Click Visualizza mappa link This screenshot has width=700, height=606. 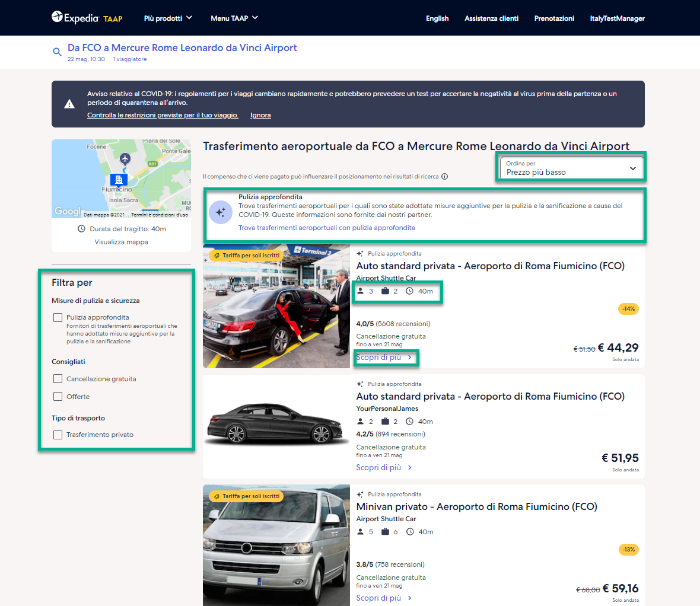point(121,242)
